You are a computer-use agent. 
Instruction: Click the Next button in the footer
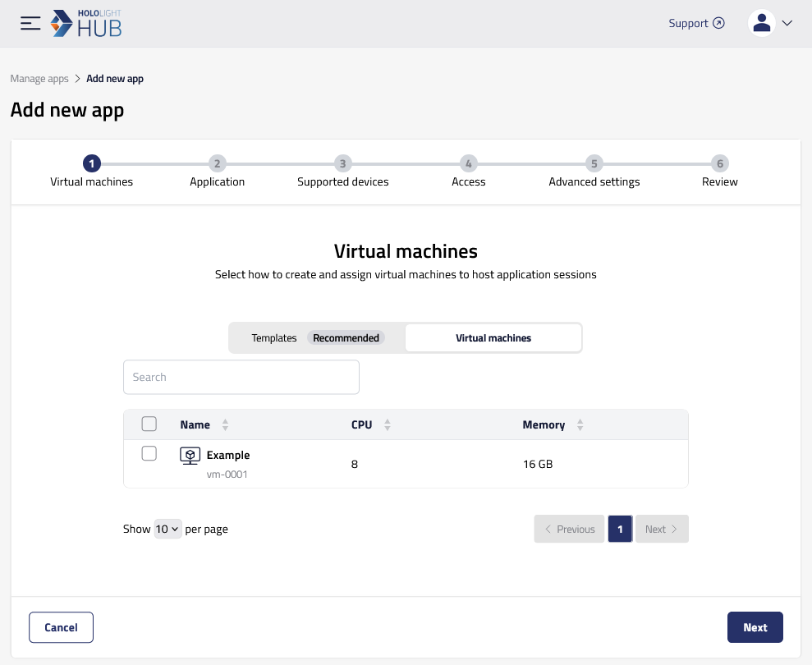755,627
